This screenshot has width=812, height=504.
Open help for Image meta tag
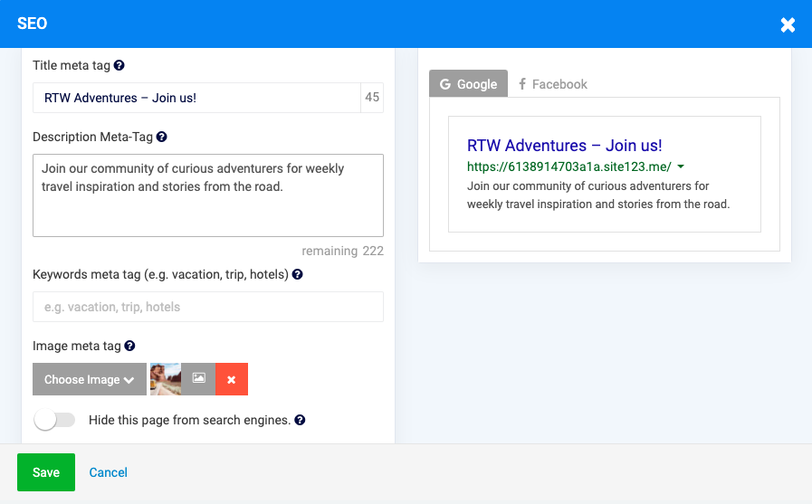click(130, 346)
